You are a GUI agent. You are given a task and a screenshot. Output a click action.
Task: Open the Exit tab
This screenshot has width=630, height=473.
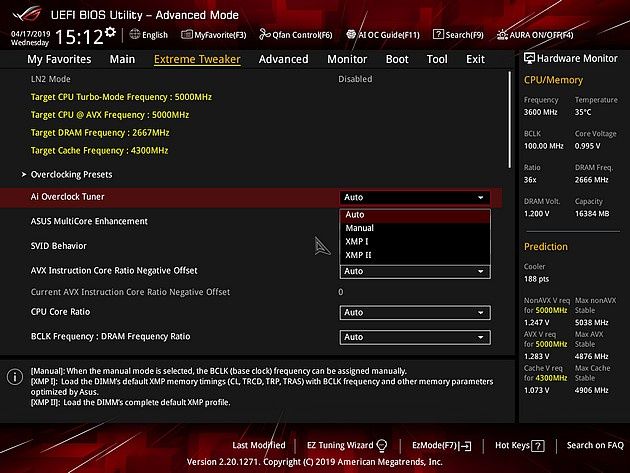coord(475,59)
